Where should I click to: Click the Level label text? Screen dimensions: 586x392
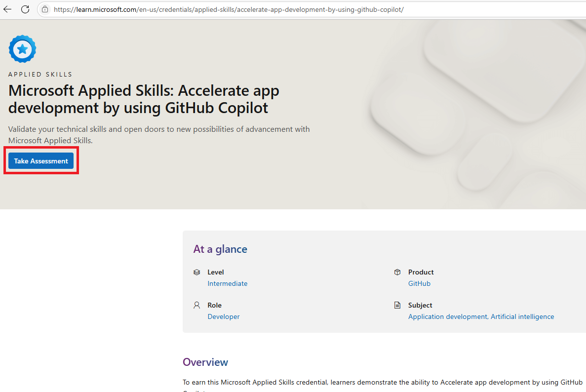click(x=216, y=272)
